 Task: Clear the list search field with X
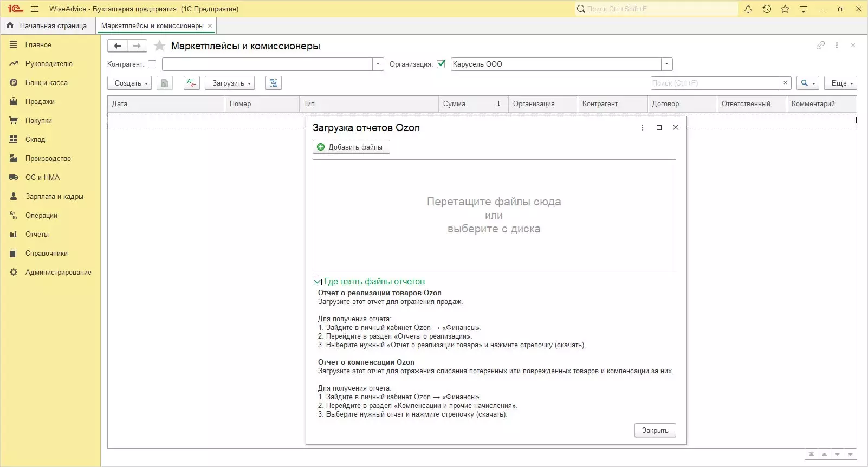coord(785,83)
